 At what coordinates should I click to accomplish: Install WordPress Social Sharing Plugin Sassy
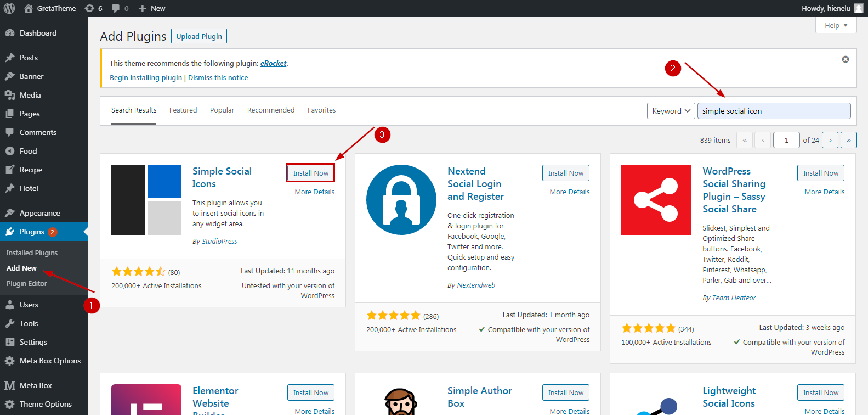click(x=821, y=173)
